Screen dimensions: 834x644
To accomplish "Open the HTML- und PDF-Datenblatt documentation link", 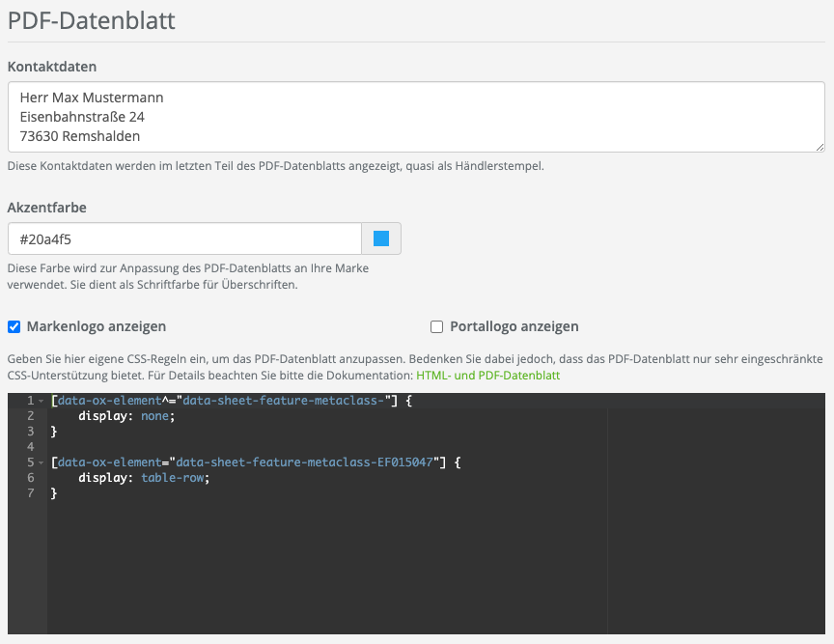I will click(487, 375).
